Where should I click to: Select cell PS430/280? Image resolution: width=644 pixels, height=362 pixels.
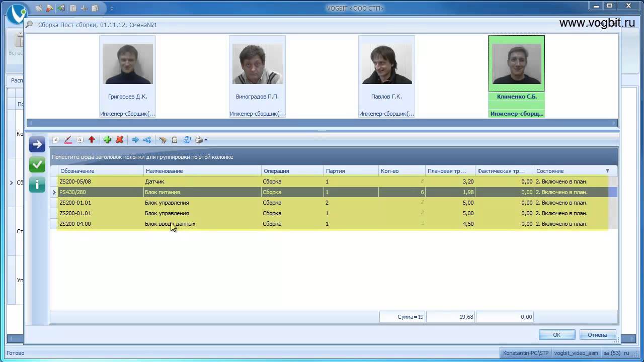click(x=101, y=192)
